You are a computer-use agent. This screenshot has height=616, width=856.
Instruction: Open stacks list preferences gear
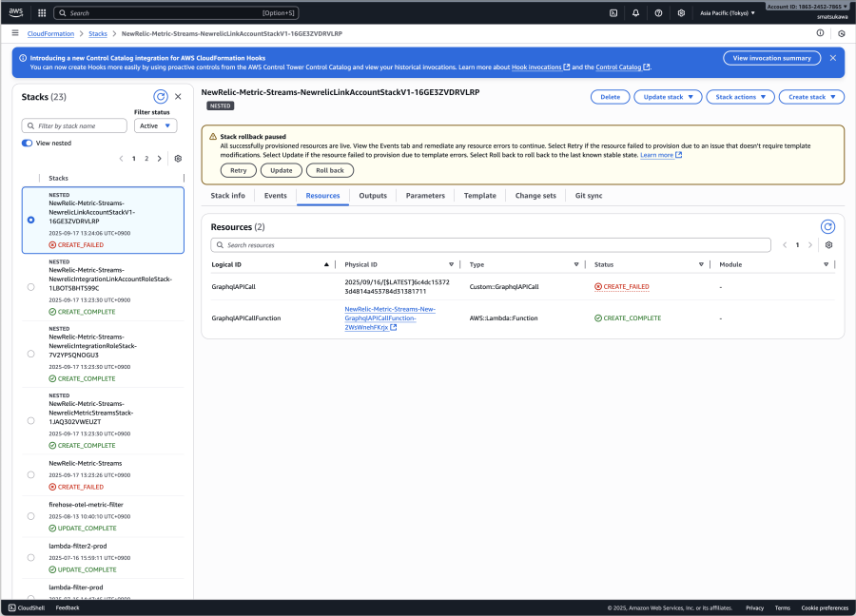[x=178, y=159]
